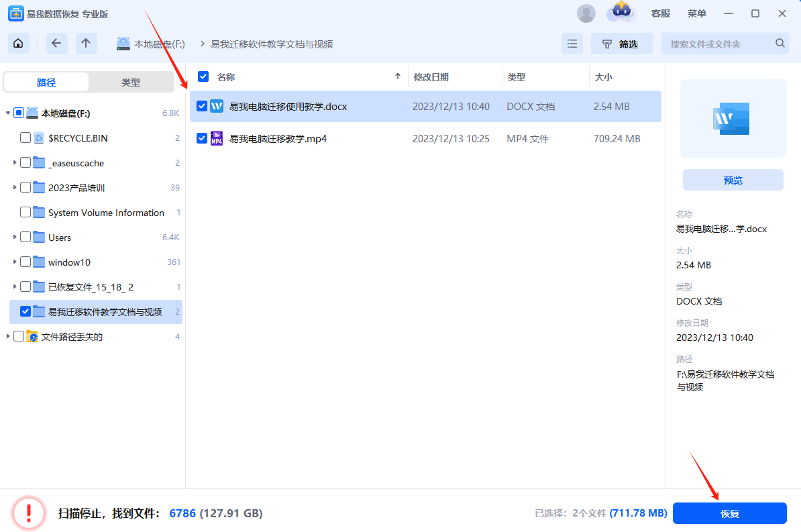The width and height of the screenshot is (801, 532).
Task: Select the window10 tree item label
Action: [x=70, y=262]
